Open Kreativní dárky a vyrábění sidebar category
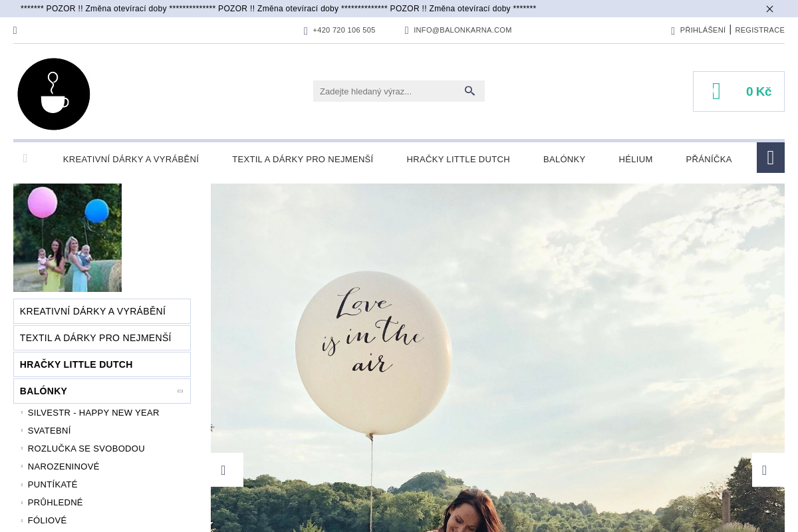This screenshot has height=532, width=798. [93, 311]
